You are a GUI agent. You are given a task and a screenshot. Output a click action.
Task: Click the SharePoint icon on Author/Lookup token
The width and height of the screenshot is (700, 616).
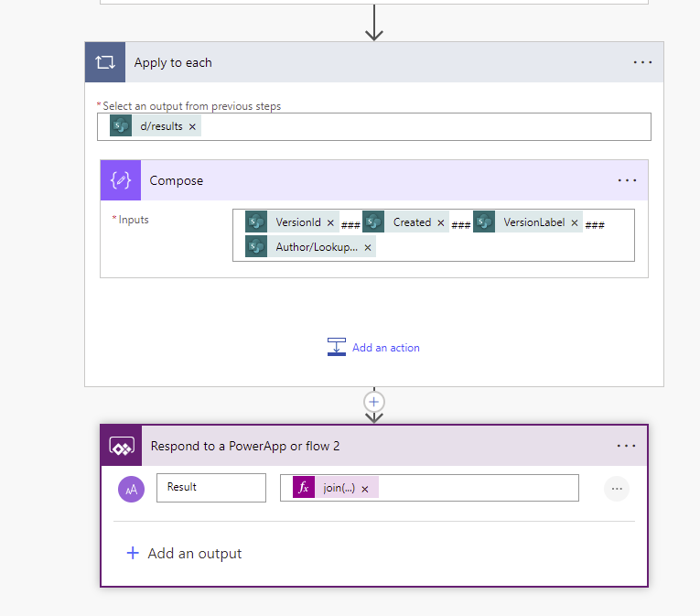pos(256,246)
